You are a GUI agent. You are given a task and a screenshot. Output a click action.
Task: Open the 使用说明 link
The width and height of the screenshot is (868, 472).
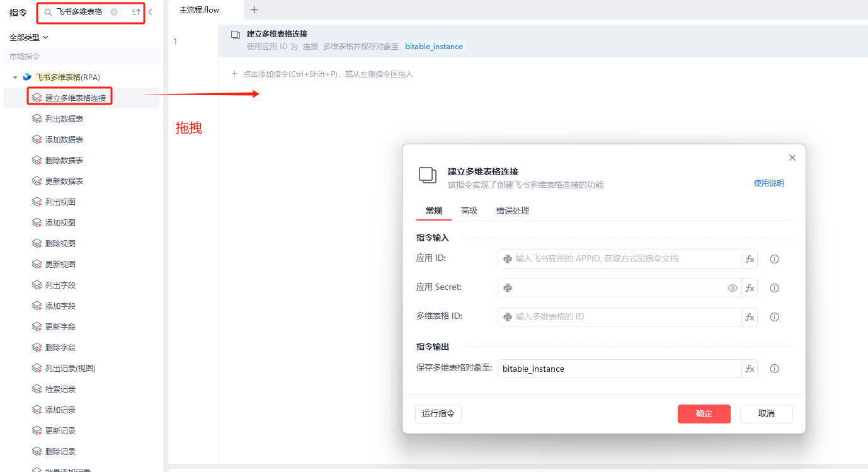point(769,183)
